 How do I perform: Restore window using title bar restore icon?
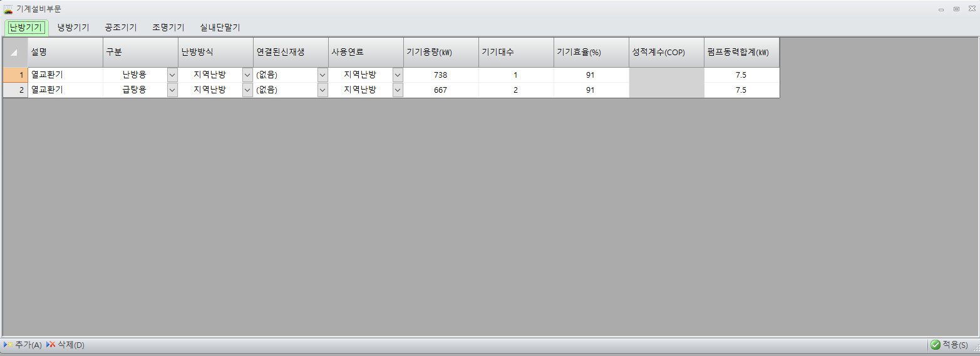[956, 9]
